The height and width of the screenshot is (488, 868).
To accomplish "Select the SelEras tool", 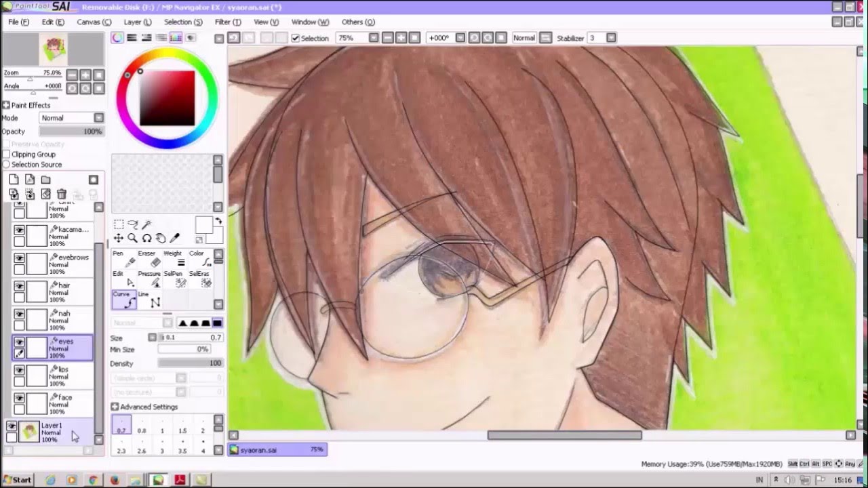I will pos(200,279).
